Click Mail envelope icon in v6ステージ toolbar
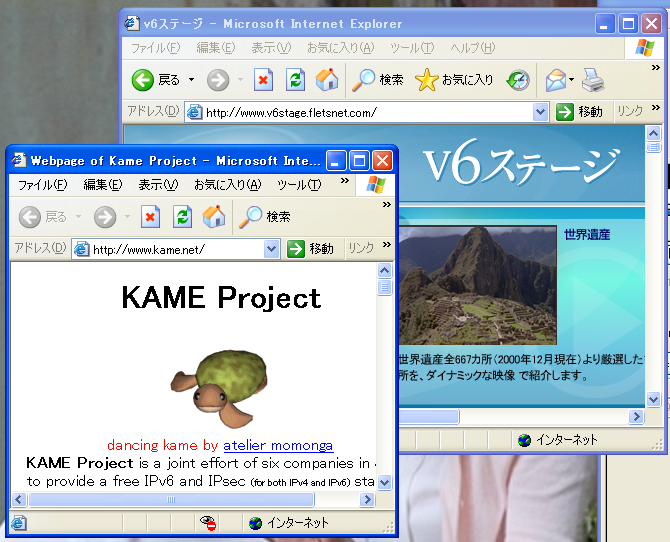Image resolution: width=670 pixels, height=542 pixels. [x=555, y=80]
